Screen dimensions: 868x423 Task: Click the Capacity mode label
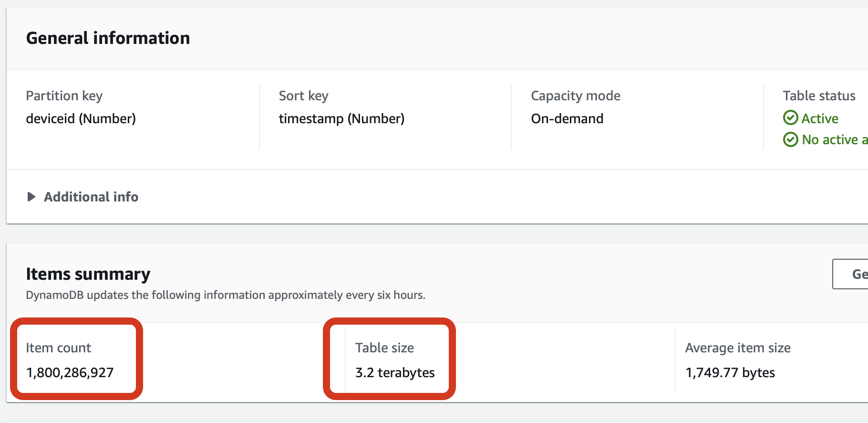tap(576, 96)
